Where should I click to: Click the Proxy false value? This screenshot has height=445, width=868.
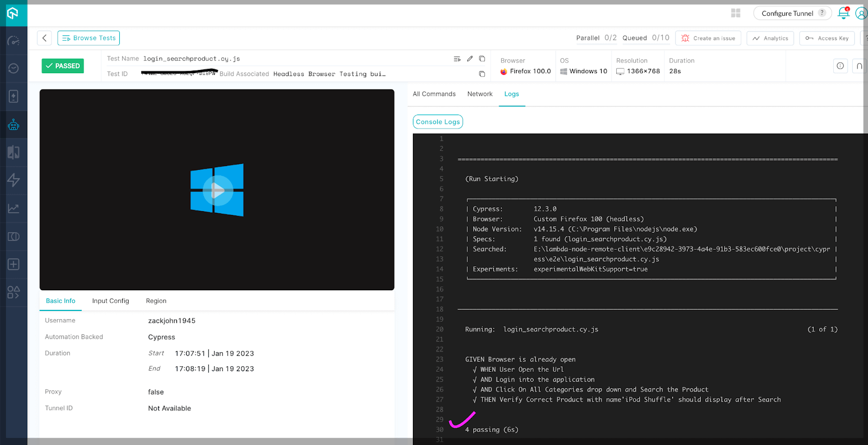[x=156, y=392]
